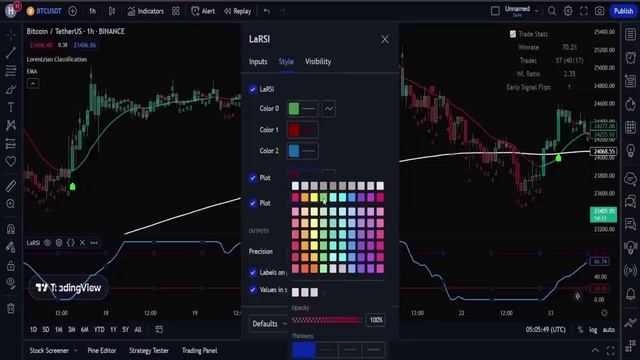Toggle auto scale
Image resolution: width=640 pixels, height=360 pixels.
pyautogui.click(x=609, y=330)
